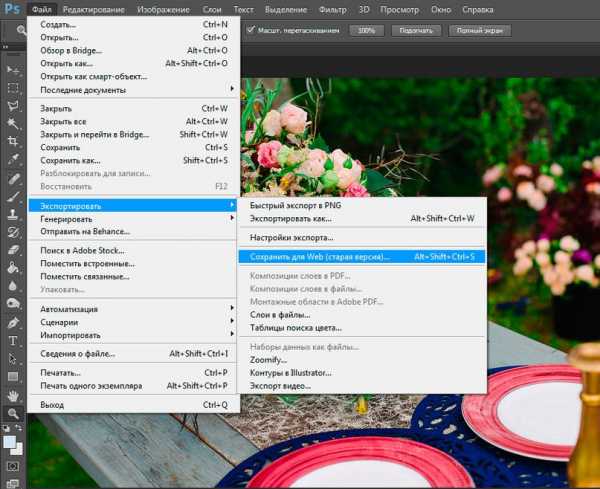The height and width of the screenshot is (489, 600).
Task: Open the Справка menu
Action: (x=478, y=9)
